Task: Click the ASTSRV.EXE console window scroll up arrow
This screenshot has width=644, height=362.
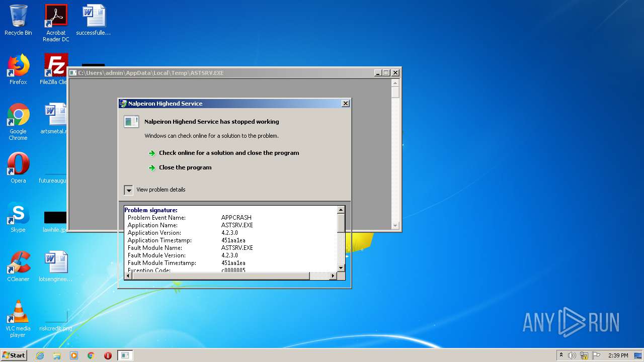Action: (395, 83)
